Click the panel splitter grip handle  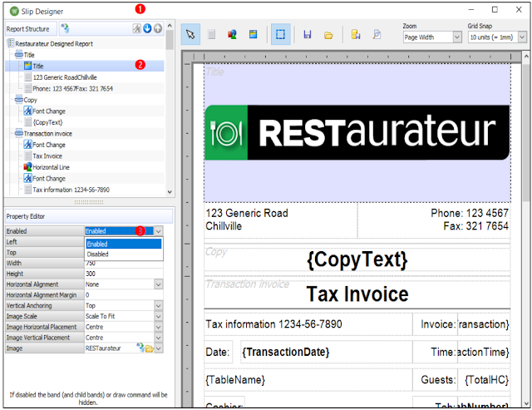click(x=89, y=202)
